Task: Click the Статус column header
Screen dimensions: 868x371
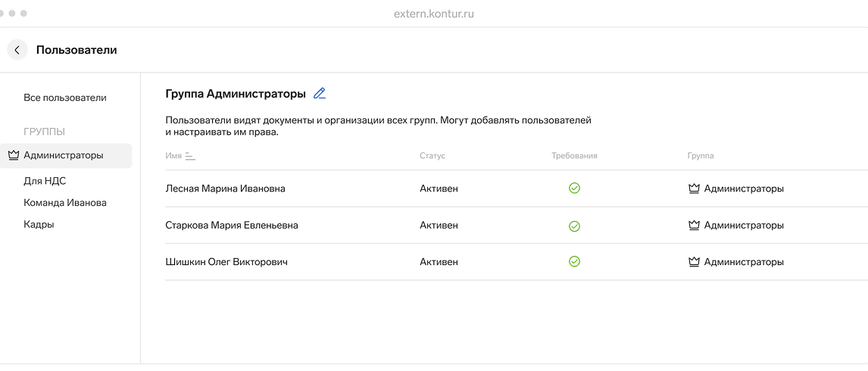Action: 432,156
